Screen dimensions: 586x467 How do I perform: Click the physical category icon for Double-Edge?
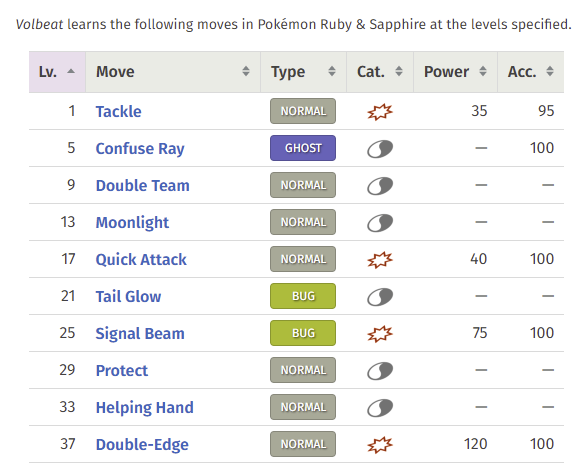pyautogui.click(x=380, y=444)
